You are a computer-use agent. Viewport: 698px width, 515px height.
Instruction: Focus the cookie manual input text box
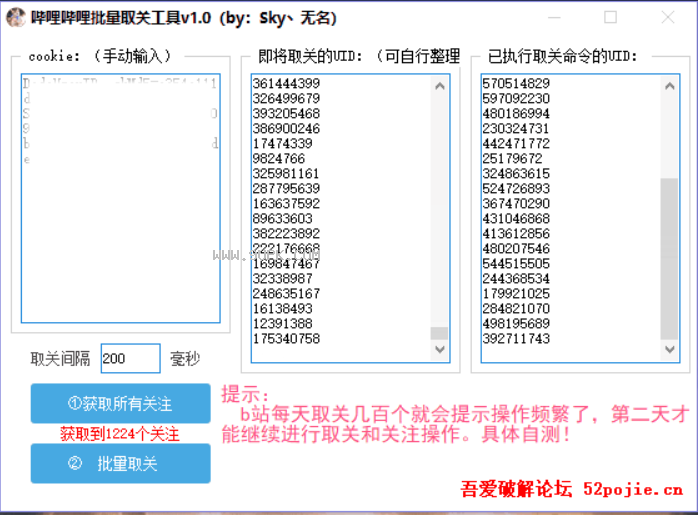tap(121, 198)
